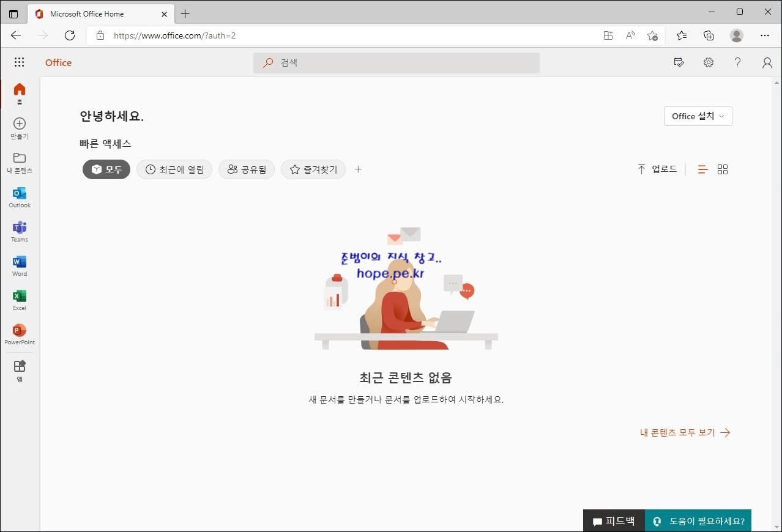The width and height of the screenshot is (782, 532).
Task: Focus the 검색 search box
Action: (397, 62)
